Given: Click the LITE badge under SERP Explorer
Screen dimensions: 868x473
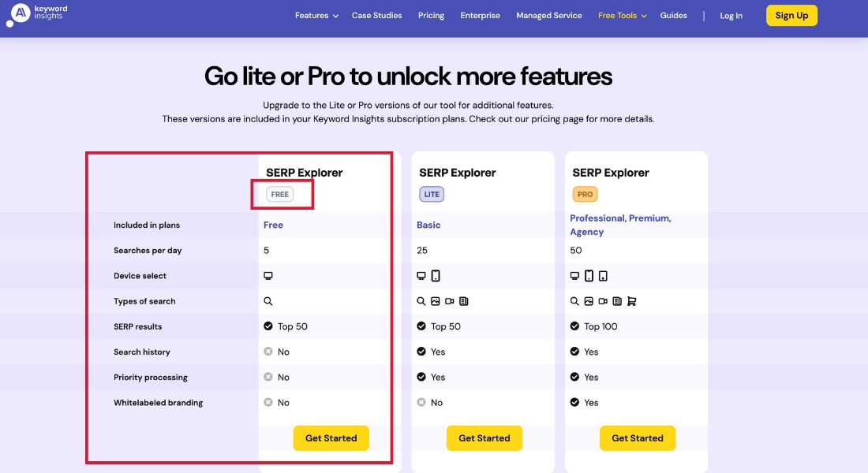Looking at the screenshot, I should tap(432, 194).
